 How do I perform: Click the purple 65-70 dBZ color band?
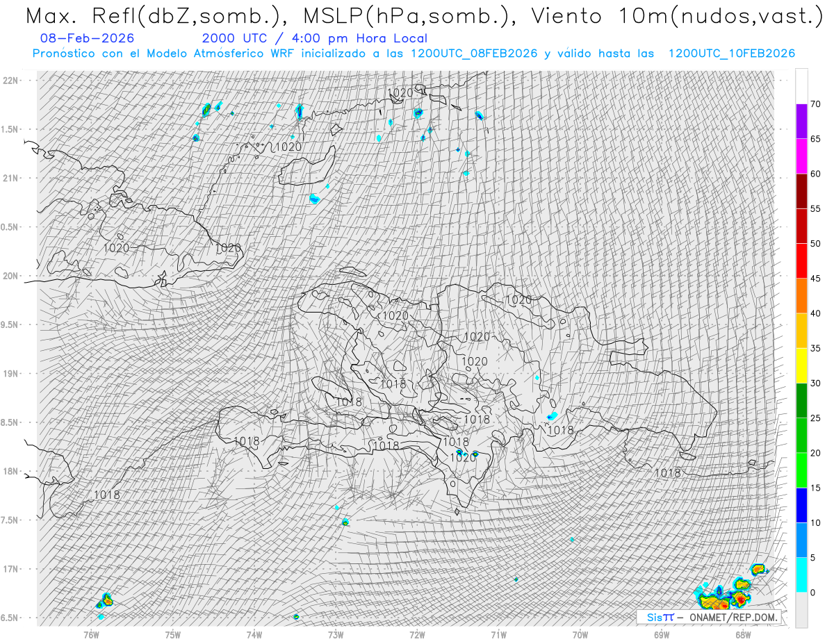tap(801, 122)
